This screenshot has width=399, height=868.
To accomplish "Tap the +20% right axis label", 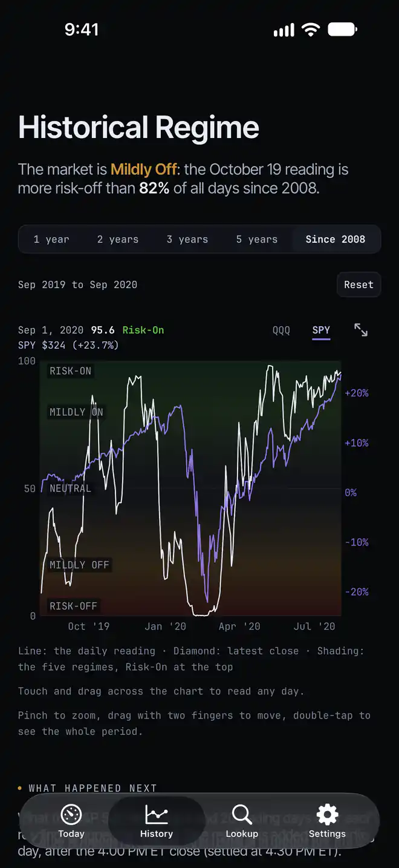I will coord(357,393).
